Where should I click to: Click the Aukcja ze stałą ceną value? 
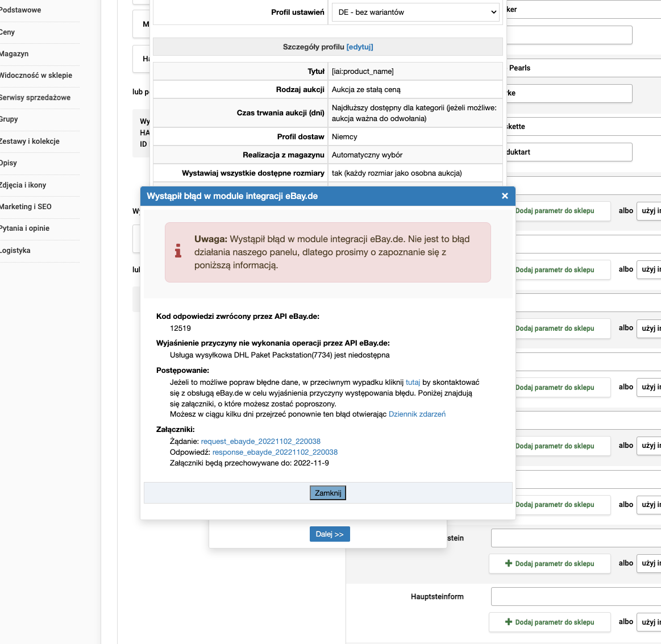pyautogui.click(x=366, y=89)
